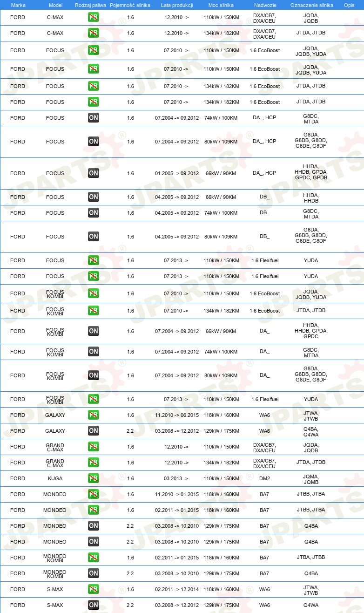Click the 'Nadwozie' column header
This screenshot has width=364, height=613.
click(265, 5)
